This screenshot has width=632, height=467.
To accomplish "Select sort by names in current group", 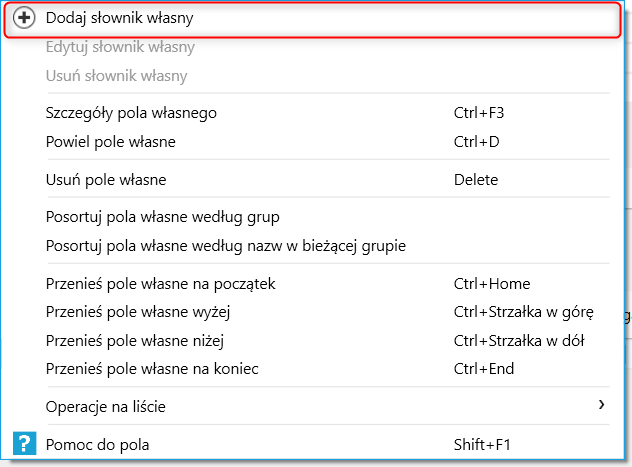I will click(x=226, y=245).
